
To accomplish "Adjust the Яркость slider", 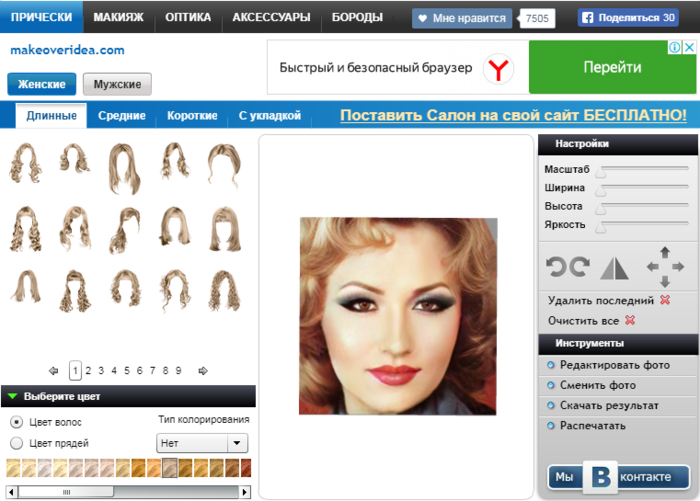I will pyautogui.click(x=601, y=227).
